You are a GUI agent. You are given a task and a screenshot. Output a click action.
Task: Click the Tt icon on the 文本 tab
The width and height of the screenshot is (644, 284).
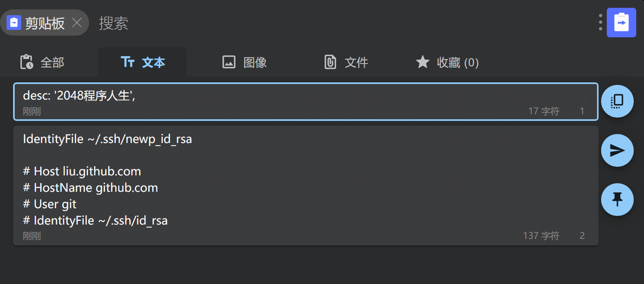tap(129, 62)
